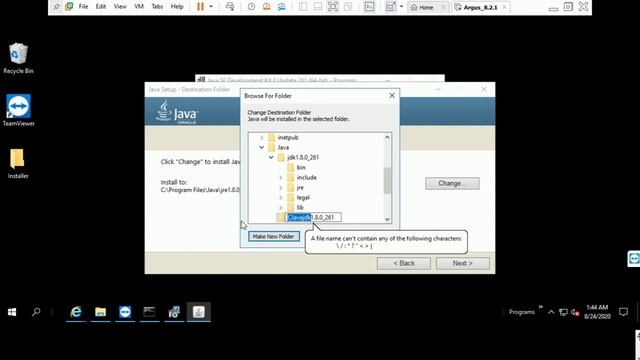Open the VM menu
This screenshot has width=640, height=360.
point(139,7)
